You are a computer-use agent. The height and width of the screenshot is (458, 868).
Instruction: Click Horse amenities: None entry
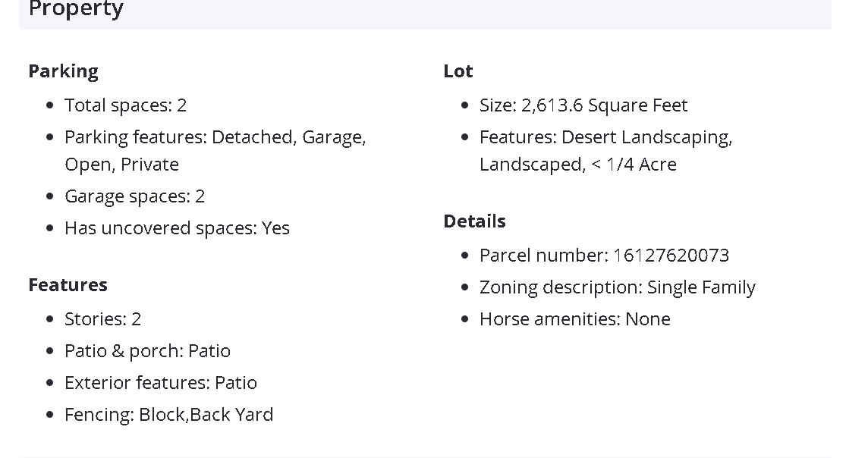[574, 319]
